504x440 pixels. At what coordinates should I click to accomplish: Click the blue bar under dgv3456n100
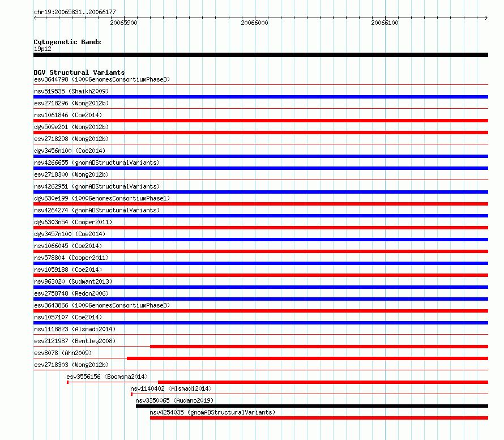click(x=260, y=156)
